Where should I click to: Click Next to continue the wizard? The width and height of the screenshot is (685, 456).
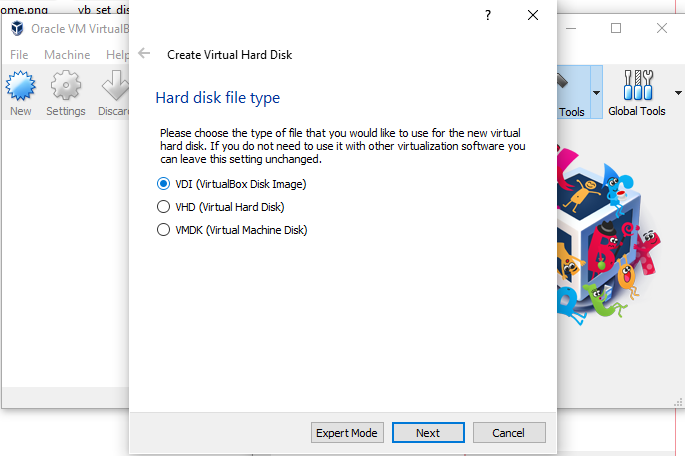pos(428,432)
